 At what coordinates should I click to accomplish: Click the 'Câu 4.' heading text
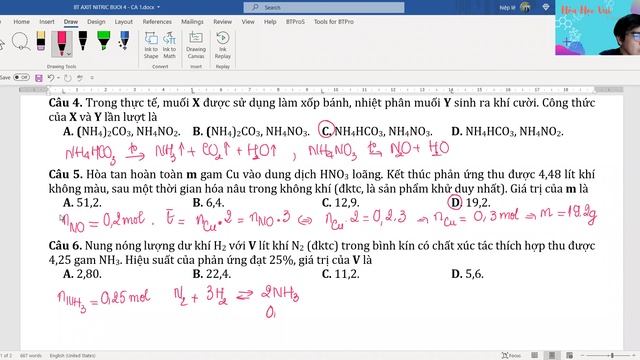(x=65, y=103)
